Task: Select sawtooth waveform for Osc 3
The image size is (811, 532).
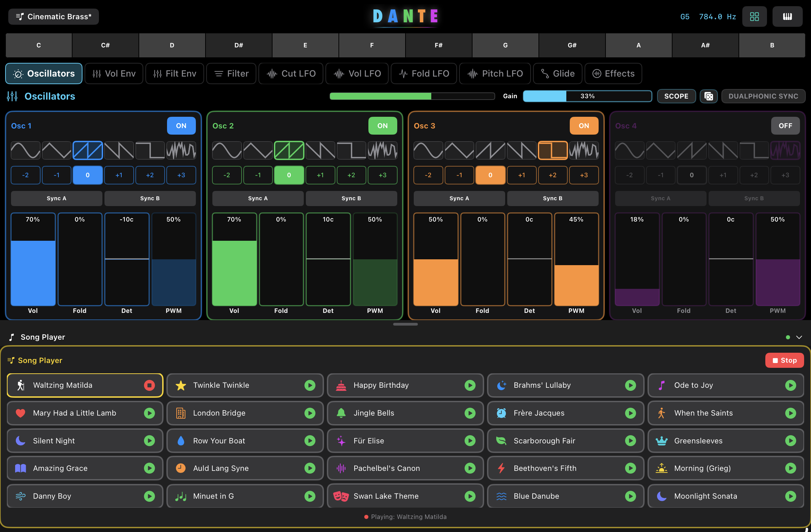Action: tap(490, 150)
